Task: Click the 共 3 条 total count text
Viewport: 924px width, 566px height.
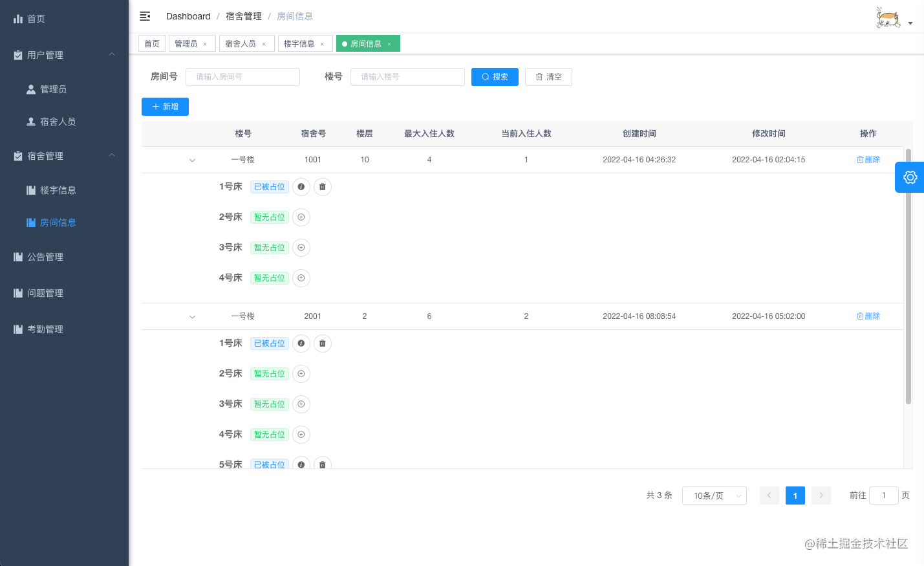Action: (x=660, y=495)
